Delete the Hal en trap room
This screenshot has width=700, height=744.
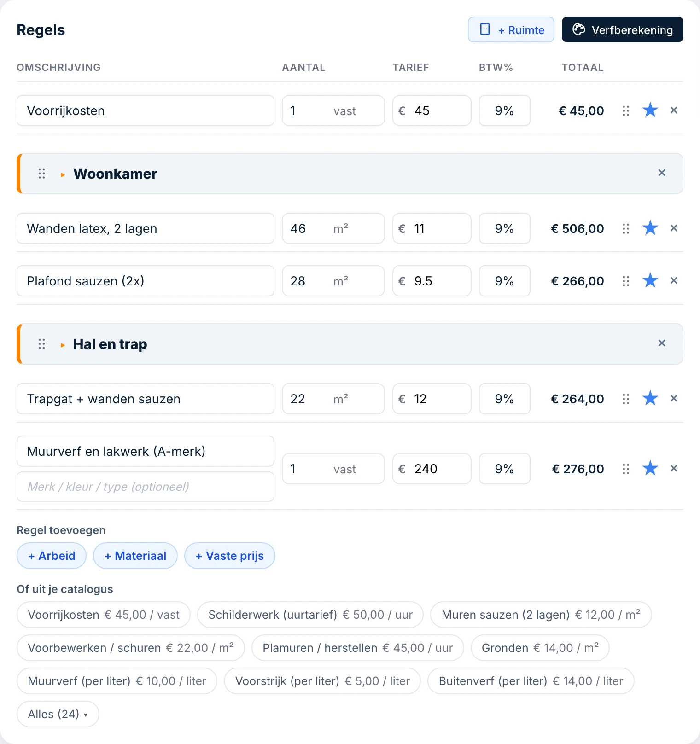pos(662,343)
